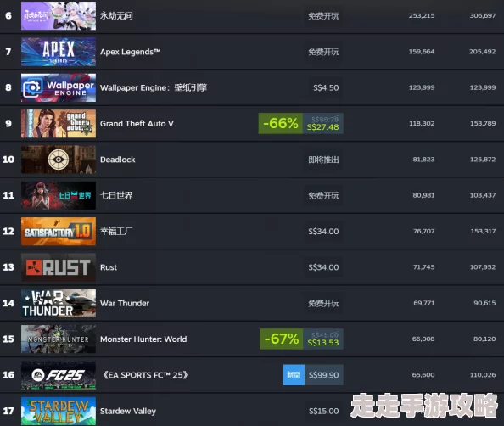The image size is (504, 426).
Task: Select the 永劫无间 game thumbnail
Action: point(59,16)
